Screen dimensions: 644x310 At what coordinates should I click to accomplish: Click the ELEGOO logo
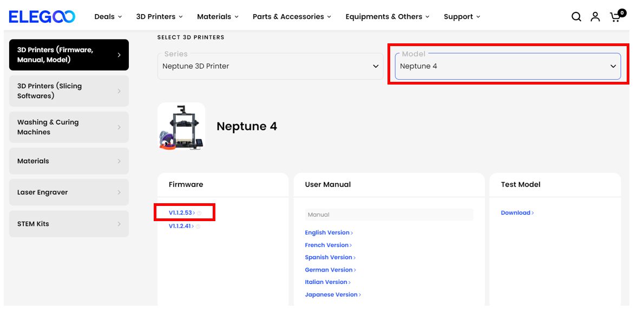pyautogui.click(x=42, y=17)
